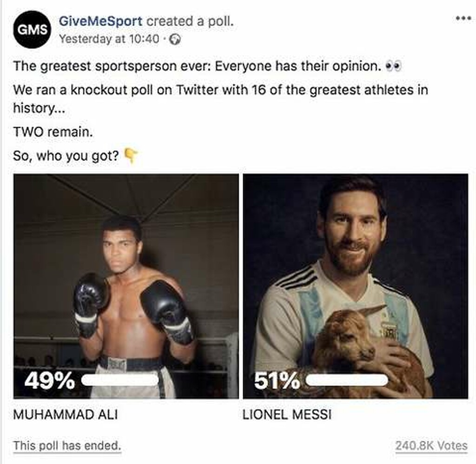Viewport: 476px width, 464px height.
Task: Choose the LIONEL MESSI option label
Action: coord(287,415)
